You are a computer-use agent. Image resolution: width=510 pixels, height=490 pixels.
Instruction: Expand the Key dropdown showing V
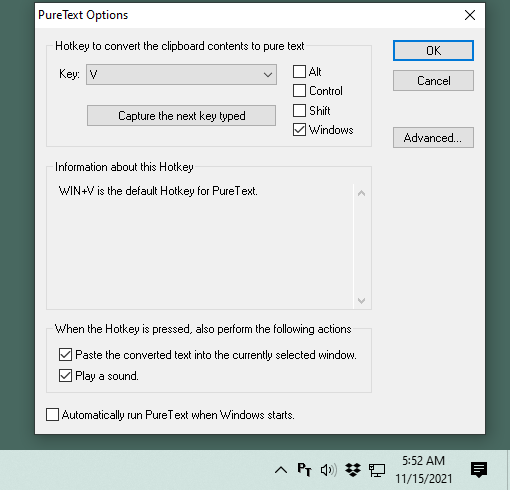(x=181, y=74)
